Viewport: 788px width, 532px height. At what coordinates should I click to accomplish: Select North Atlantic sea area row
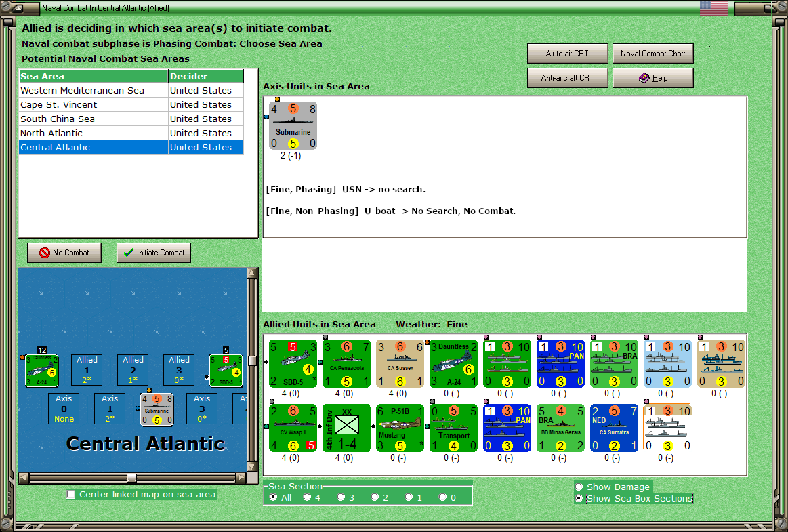pyautogui.click(x=131, y=133)
